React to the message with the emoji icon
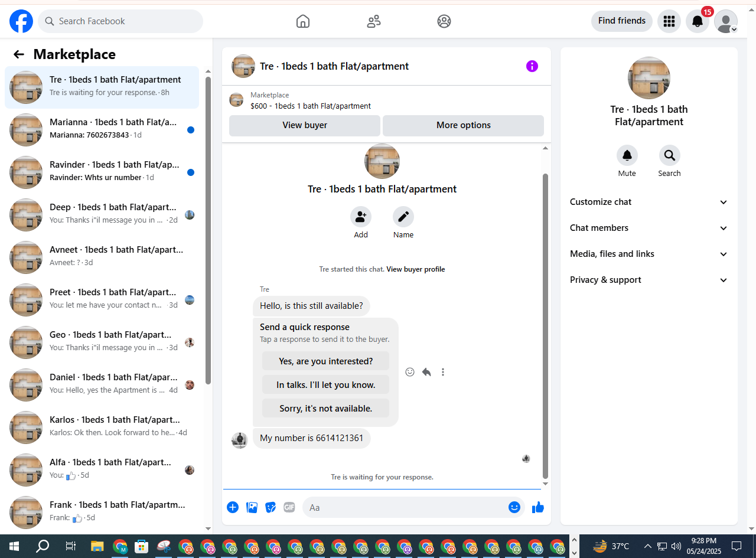Screen dimensions: 756x558 click(410, 372)
